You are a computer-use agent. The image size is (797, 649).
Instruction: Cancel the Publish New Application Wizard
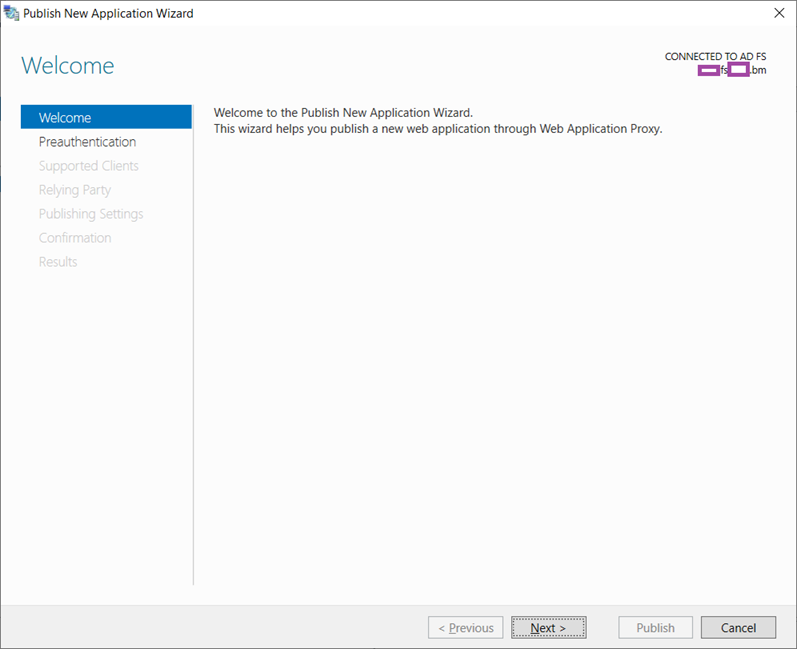pyautogui.click(x=738, y=628)
